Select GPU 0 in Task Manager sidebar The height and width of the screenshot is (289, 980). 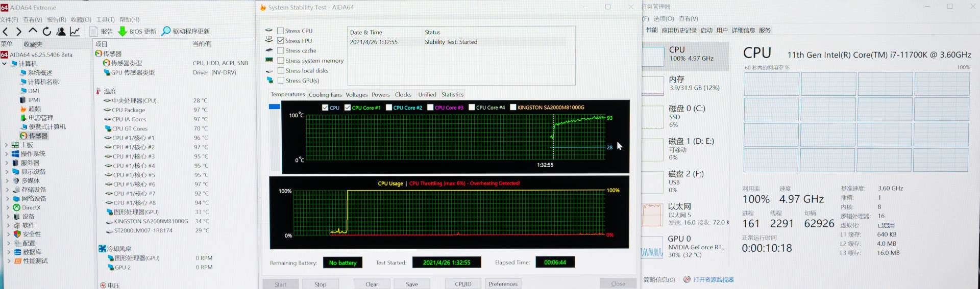685,246
